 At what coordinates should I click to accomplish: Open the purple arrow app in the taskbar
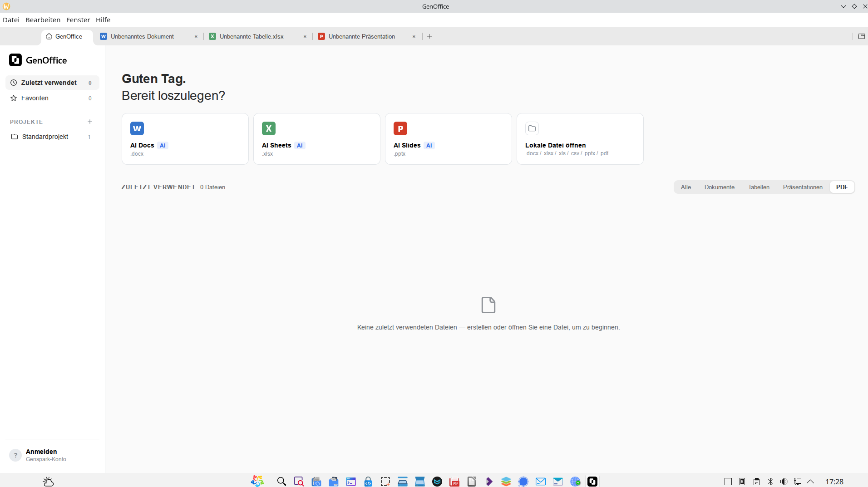click(489, 482)
